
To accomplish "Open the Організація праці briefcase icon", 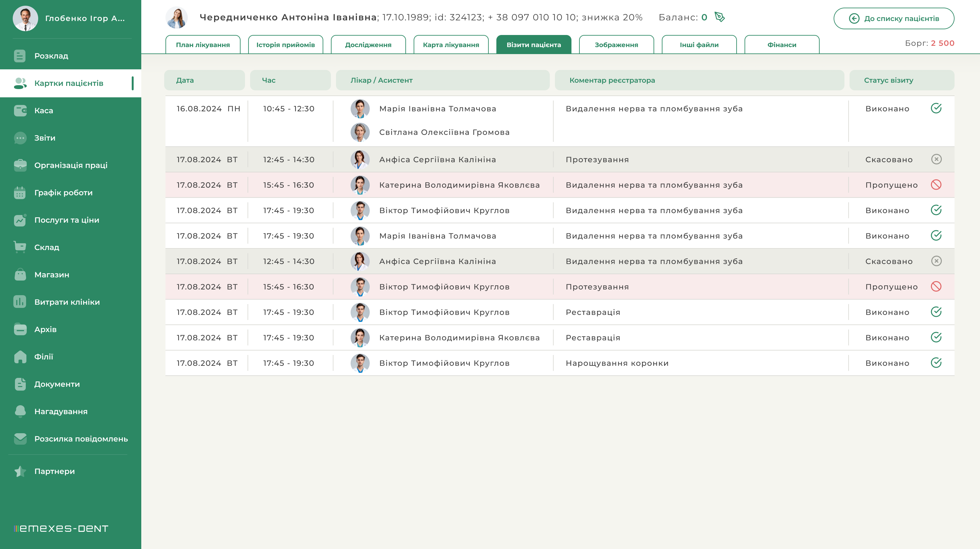I will 20,165.
